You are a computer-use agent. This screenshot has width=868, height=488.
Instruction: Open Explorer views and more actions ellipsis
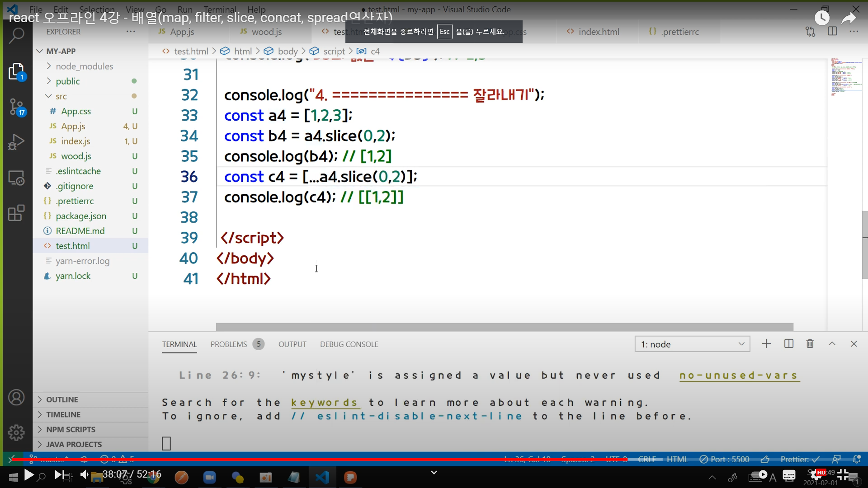(x=131, y=31)
